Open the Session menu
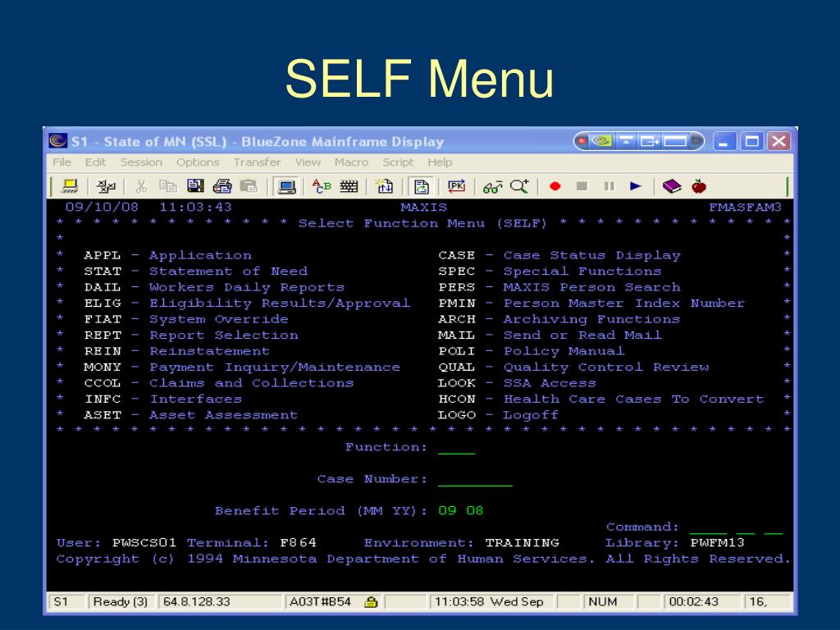 pyautogui.click(x=141, y=162)
